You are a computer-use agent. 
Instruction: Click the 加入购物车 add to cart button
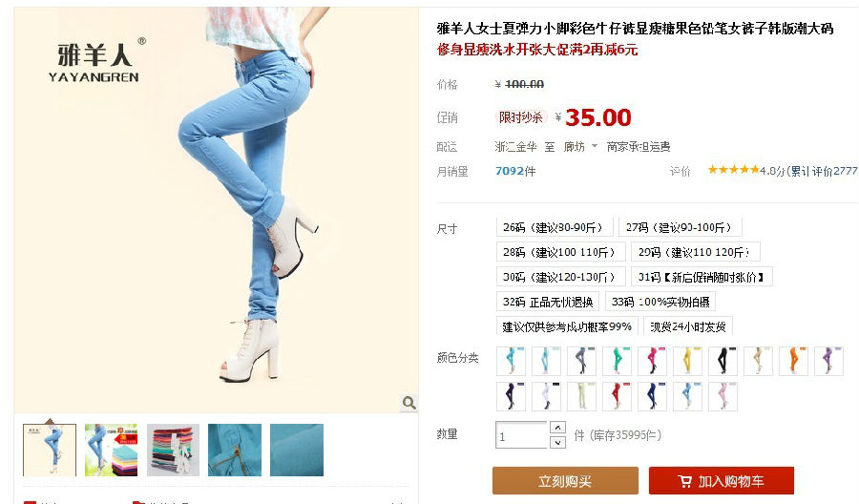tap(722, 480)
